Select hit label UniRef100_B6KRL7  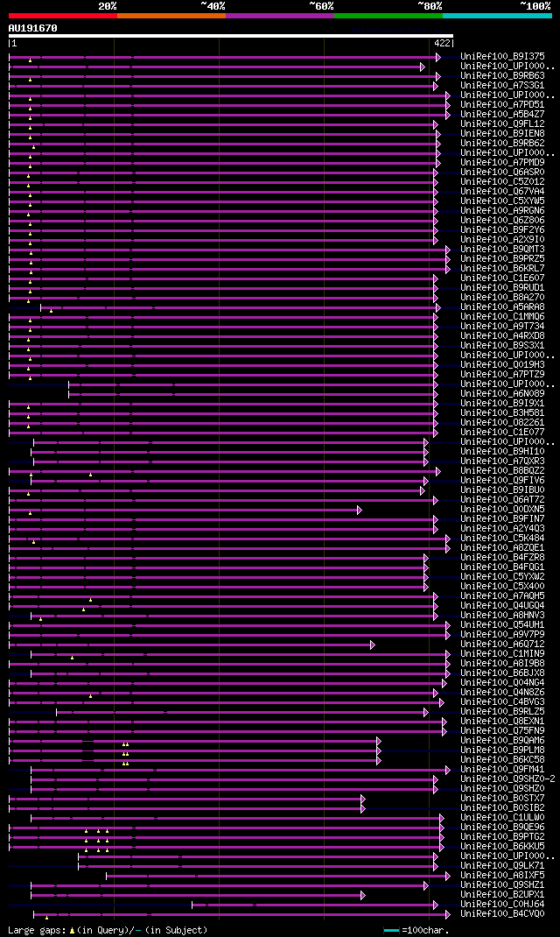pos(502,268)
